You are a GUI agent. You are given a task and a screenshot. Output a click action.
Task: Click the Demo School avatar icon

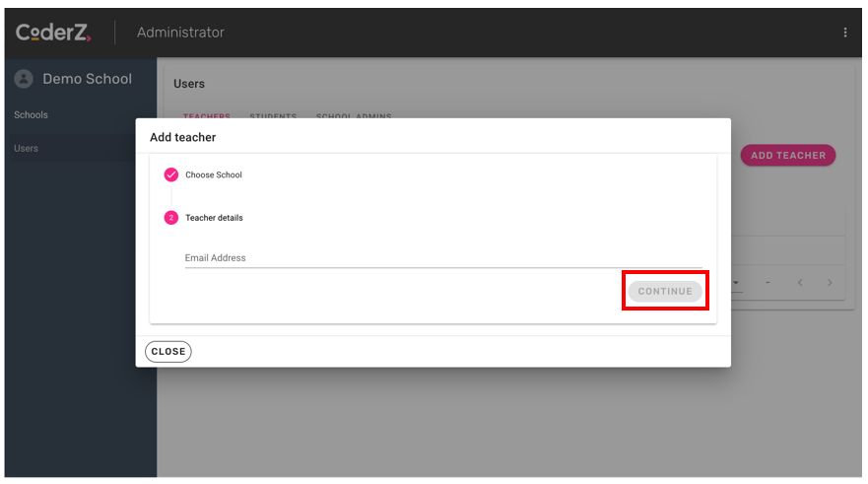click(24, 79)
